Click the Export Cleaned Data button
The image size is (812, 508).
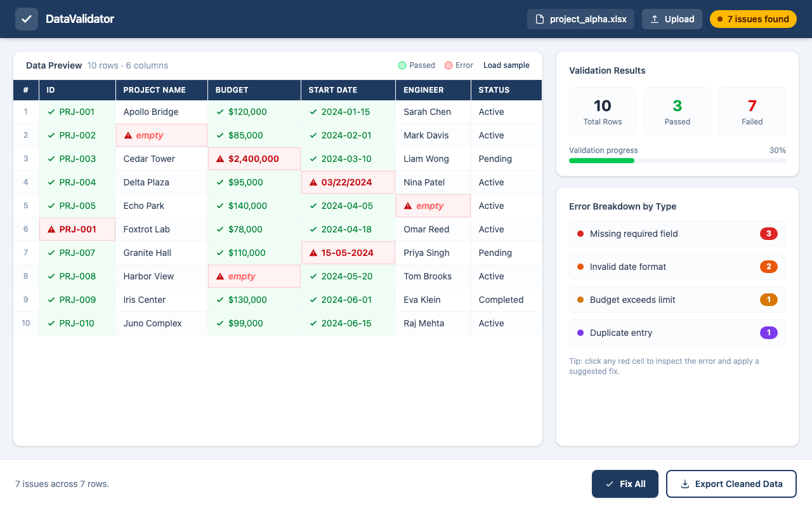[731, 484]
